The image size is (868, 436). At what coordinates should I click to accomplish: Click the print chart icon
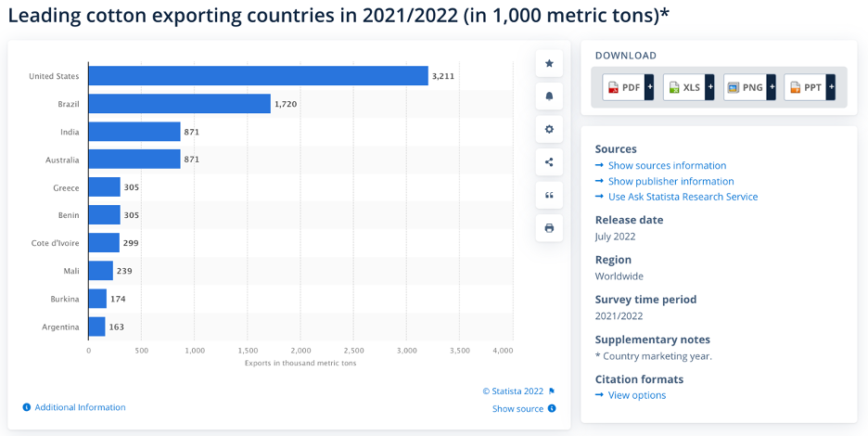tap(549, 228)
